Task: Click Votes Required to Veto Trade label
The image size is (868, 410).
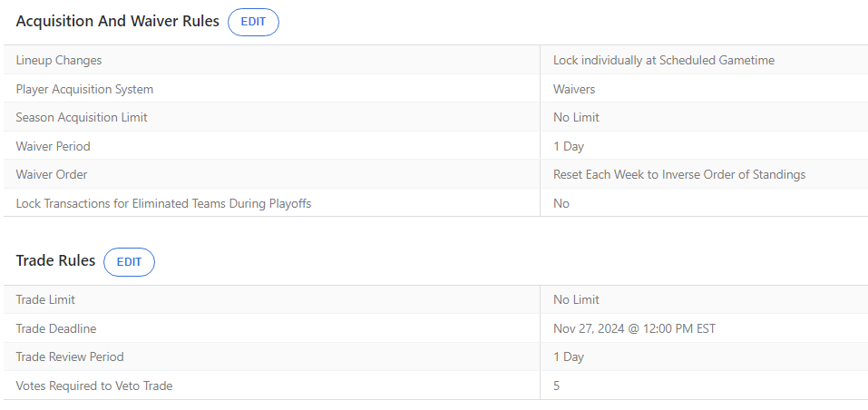Action: pos(94,386)
